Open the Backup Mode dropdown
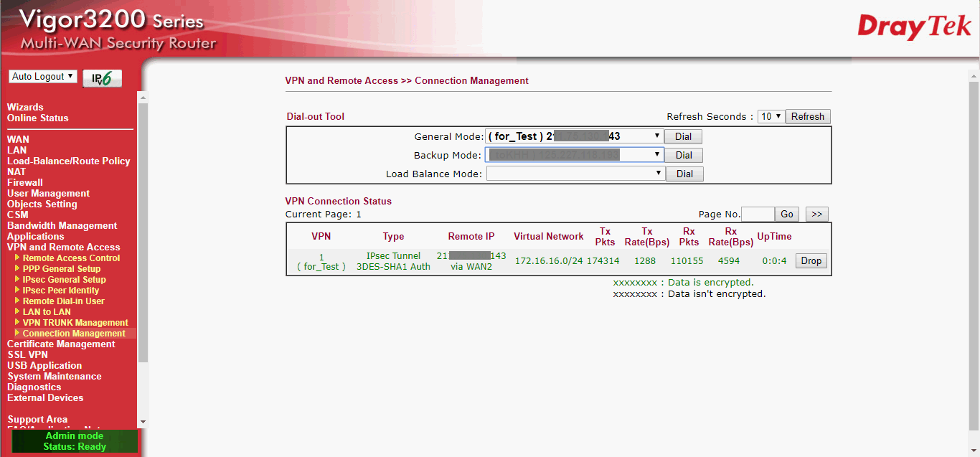Viewport: 980px width, 457px height. point(575,155)
